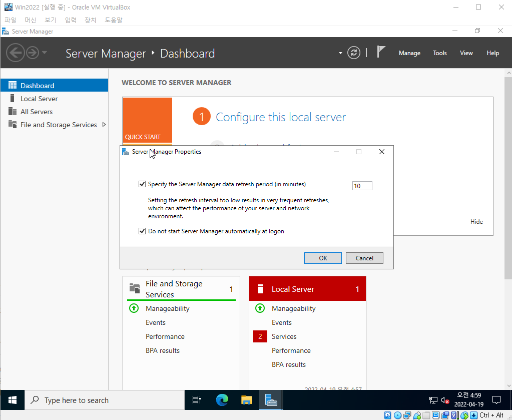Open the notifications flag

point(381,52)
